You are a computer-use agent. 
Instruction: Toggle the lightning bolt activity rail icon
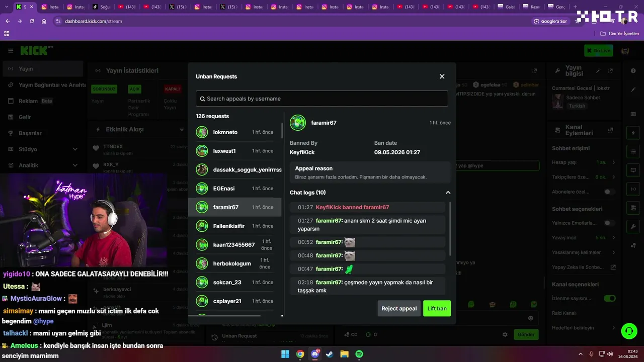coord(633,133)
